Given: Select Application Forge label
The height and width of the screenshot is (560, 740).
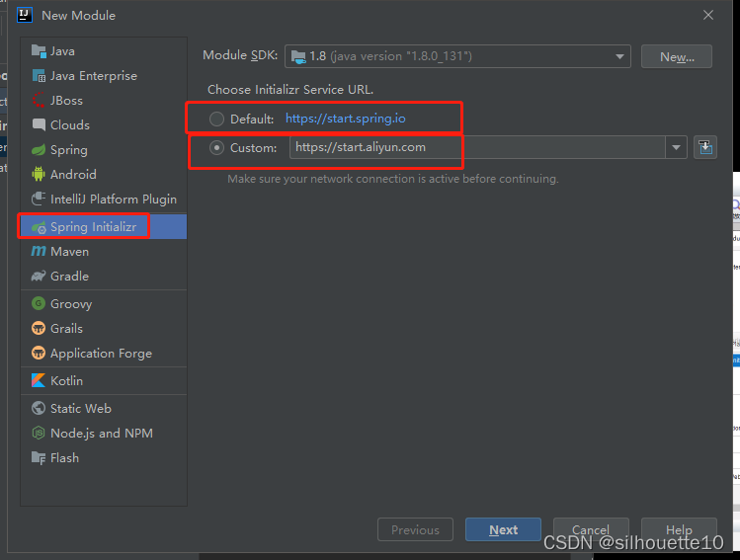Looking at the screenshot, I should click(x=101, y=354).
